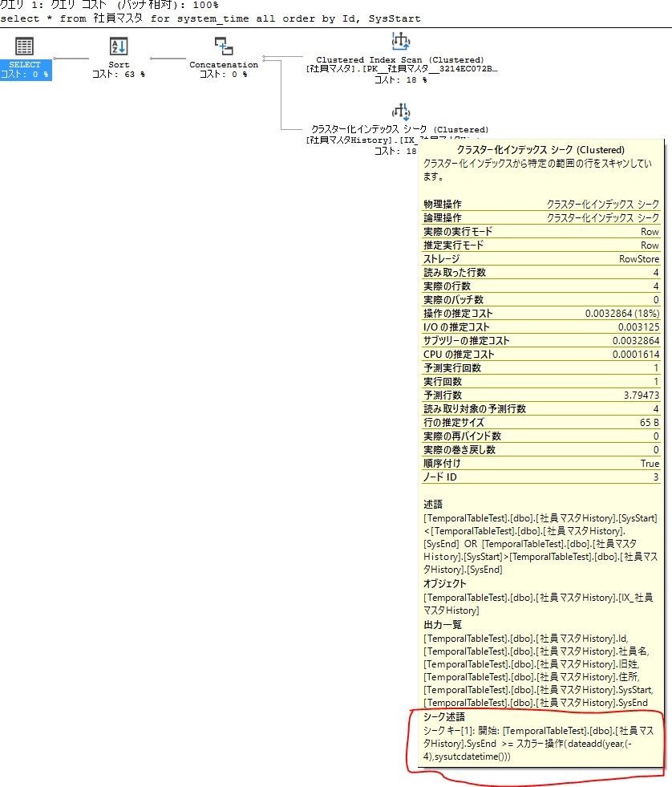Click the オブジェクト section heading
The height and width of the screenshot is (787, 672).
coord(444,584)
